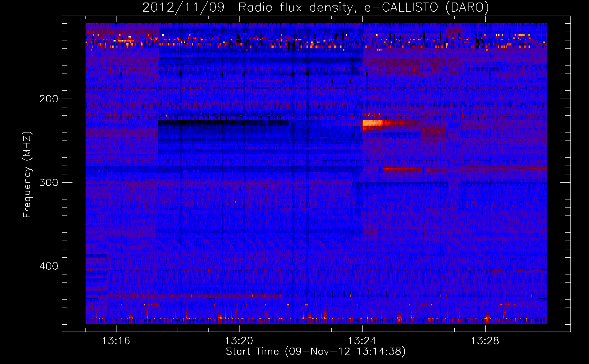Click the 400 frequency tick label

pos(49,266)
